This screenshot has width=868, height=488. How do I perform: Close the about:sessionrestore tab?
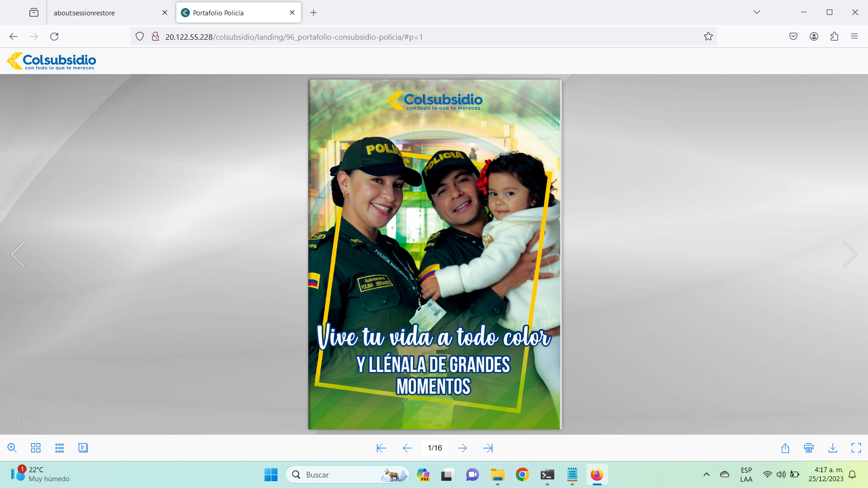click(x=165, y=13)
